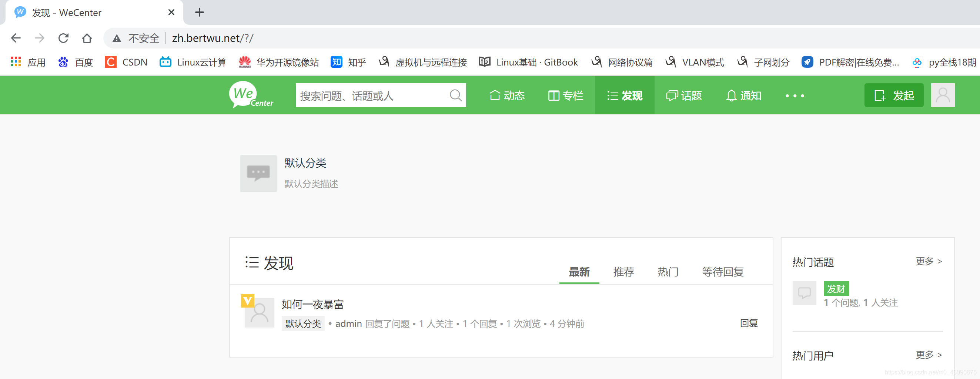Expand the three-dot more menu
The width and height of the screenshot is (980, 379).
point(795,96)
